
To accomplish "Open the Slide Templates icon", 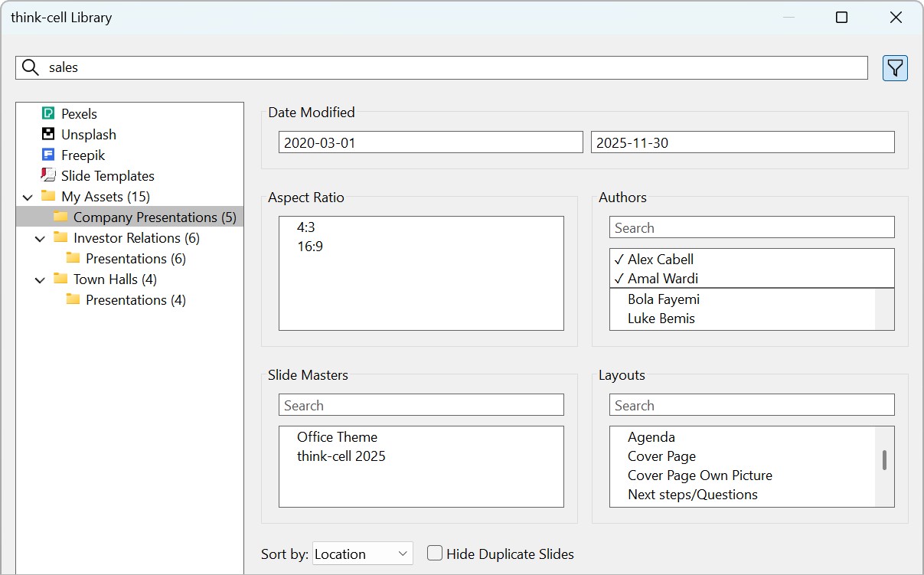I will pos(48,175).
